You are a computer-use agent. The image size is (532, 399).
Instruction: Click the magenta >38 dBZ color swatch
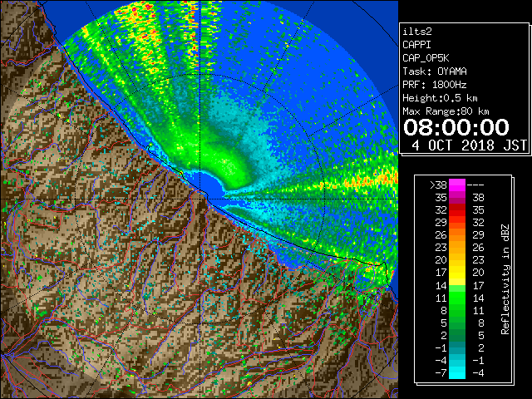[x=457, y=185]
